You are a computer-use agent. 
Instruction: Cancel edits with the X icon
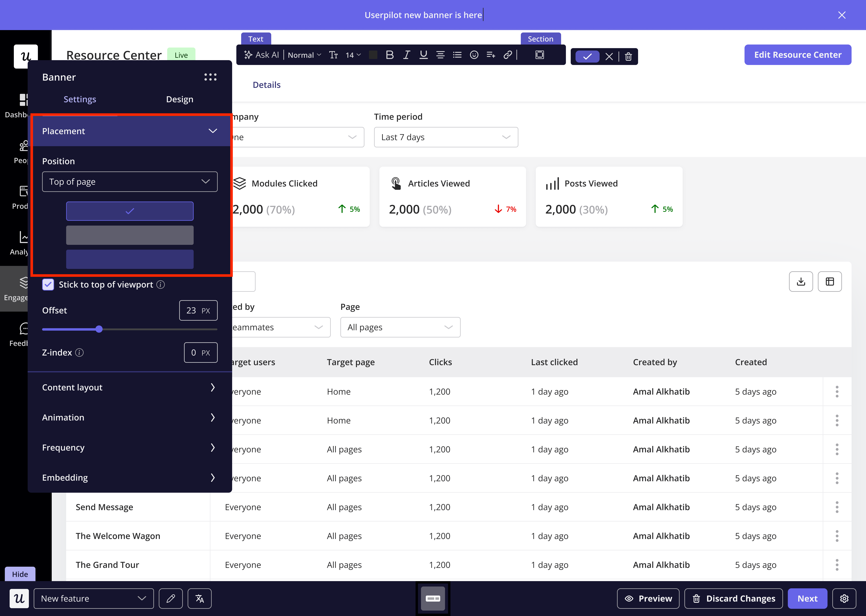pos(609,57)
